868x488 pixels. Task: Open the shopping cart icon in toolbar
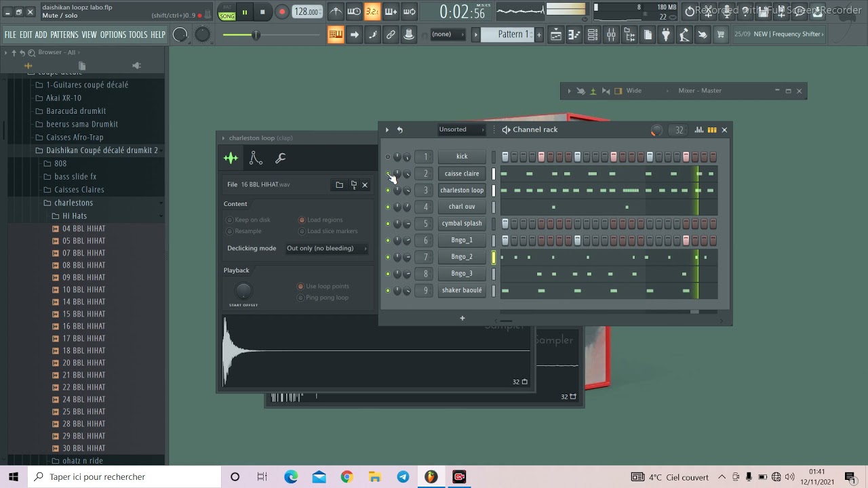721,35
